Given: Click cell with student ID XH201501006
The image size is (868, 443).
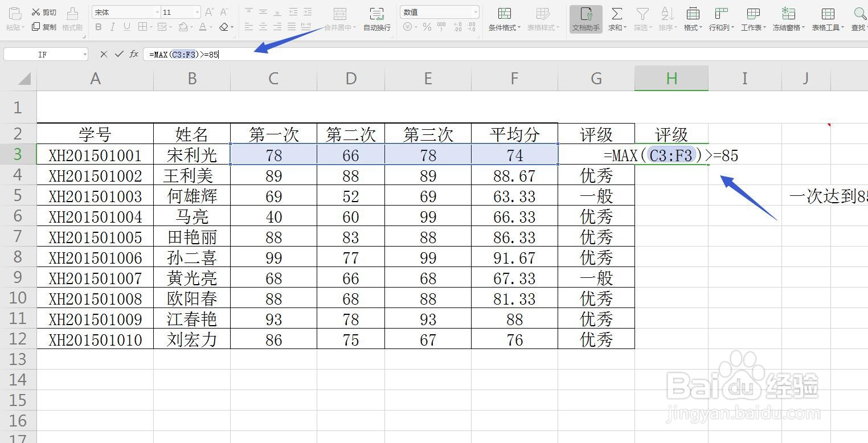Looking at the screenshot, I should click(x=95, y=257).
